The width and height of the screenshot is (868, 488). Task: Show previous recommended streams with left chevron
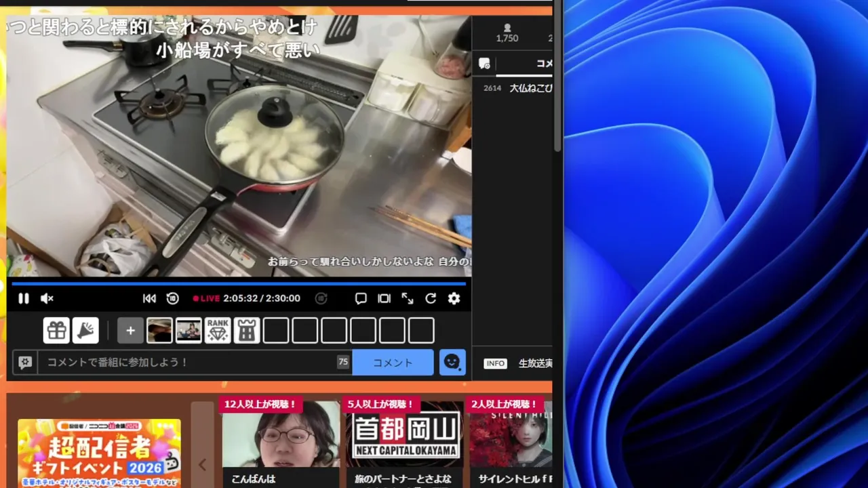pos(202,464)
